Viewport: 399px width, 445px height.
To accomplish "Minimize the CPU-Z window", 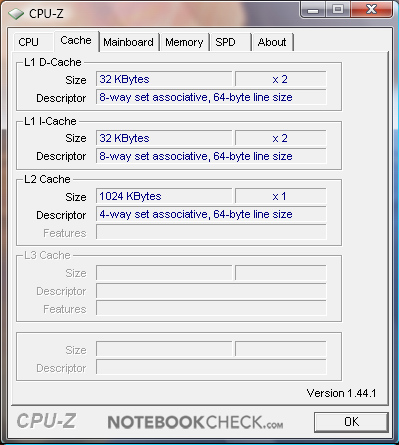I will tap(312, 9).
